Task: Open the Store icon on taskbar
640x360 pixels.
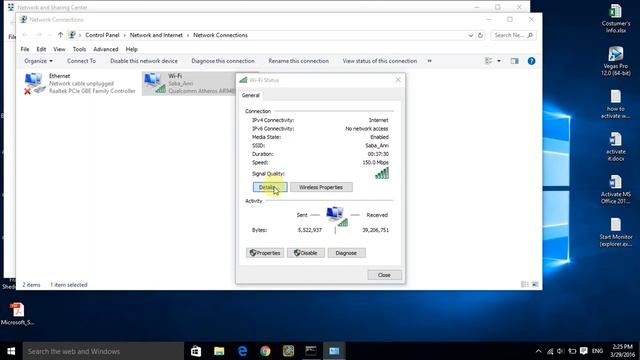Action: (x=196, y=351)
